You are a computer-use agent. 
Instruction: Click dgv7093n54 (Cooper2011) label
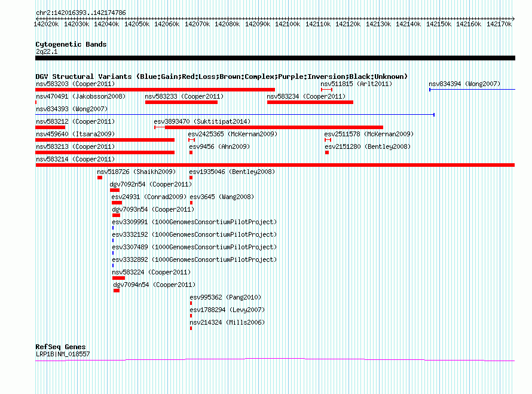pos(153,209)
